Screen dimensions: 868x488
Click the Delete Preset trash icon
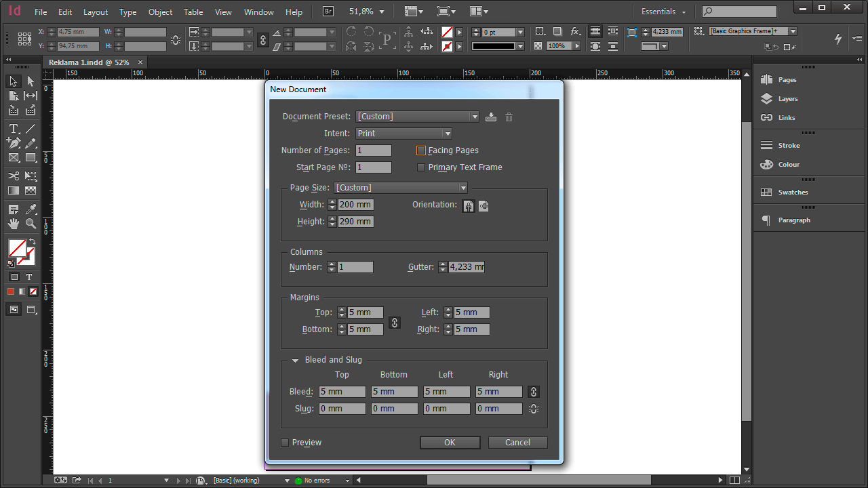coord(509,117)
